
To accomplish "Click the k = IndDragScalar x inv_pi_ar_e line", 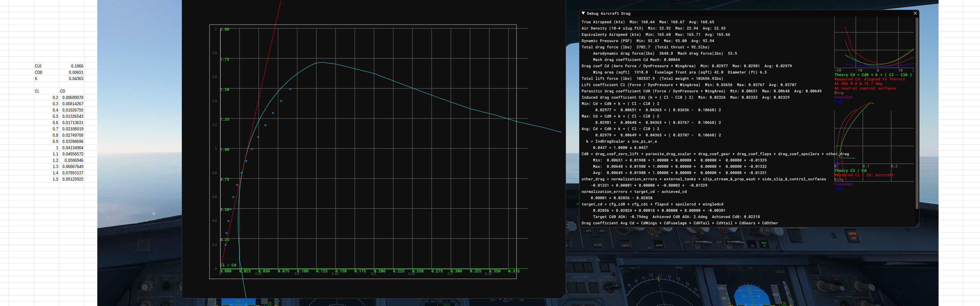I will [x=621, y=141].
